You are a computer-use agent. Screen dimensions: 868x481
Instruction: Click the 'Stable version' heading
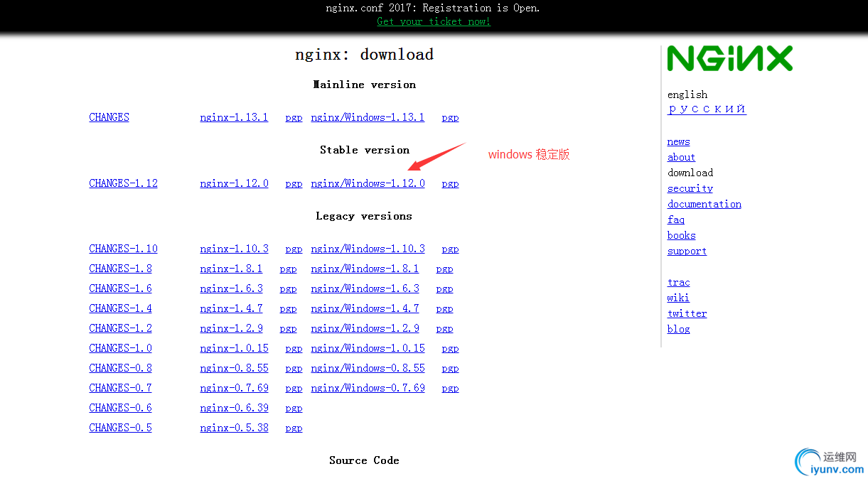tap(365, 150)
